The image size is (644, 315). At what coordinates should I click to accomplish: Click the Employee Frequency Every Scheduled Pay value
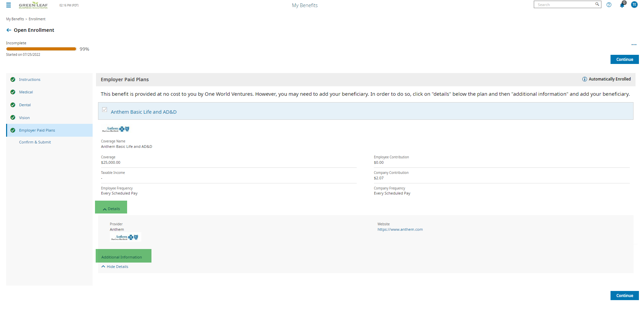coord(119,194)
